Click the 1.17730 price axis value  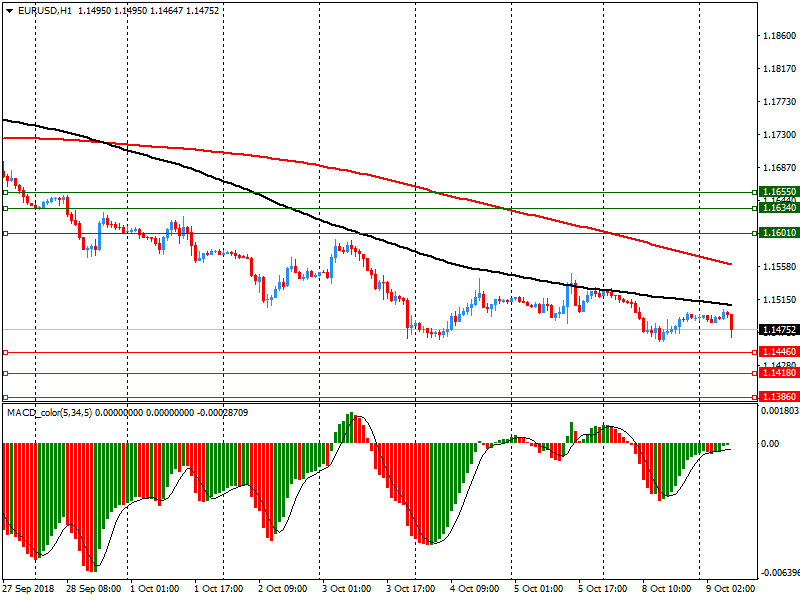pos(778,101)
